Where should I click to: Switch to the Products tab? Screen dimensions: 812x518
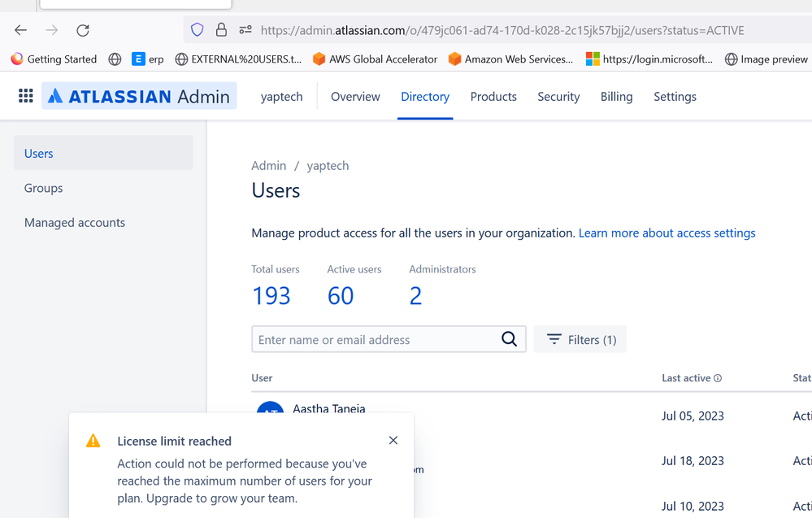[493, 96]
